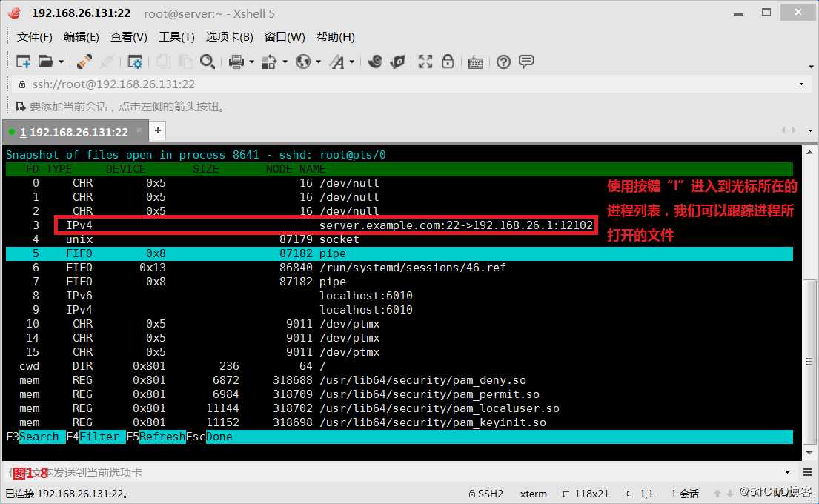Click the Font icon

(337, 62)
